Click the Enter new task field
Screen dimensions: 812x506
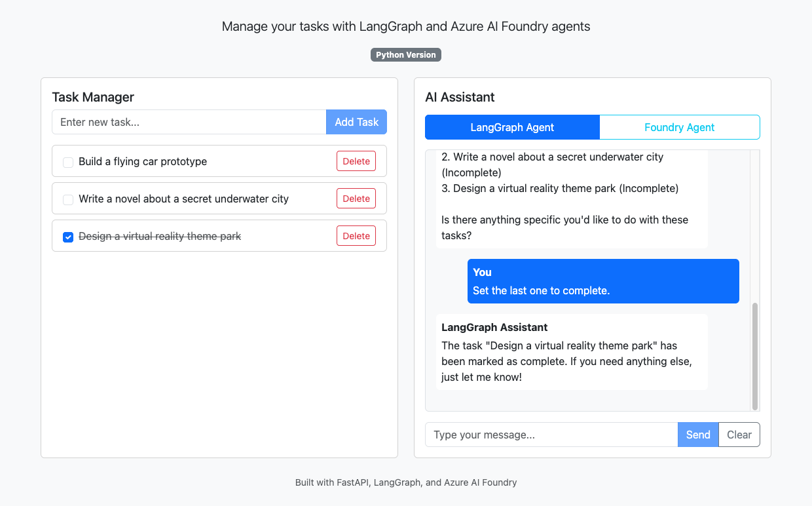(189, 122)
